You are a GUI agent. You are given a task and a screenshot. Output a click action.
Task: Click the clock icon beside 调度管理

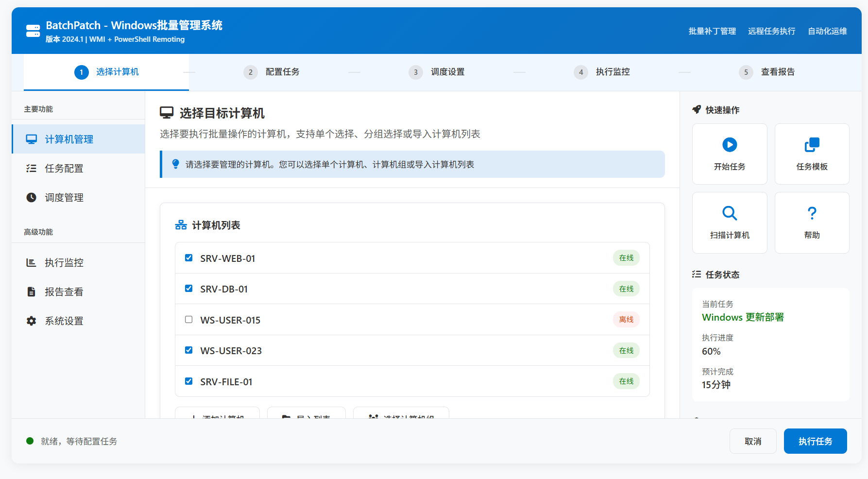32,198
